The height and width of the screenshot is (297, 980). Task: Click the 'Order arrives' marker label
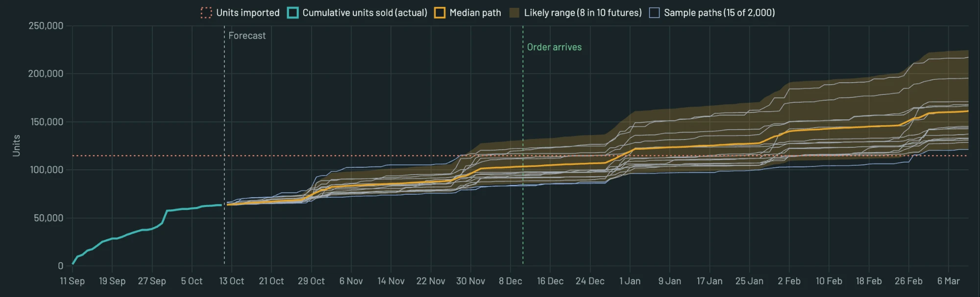point(554,47)
